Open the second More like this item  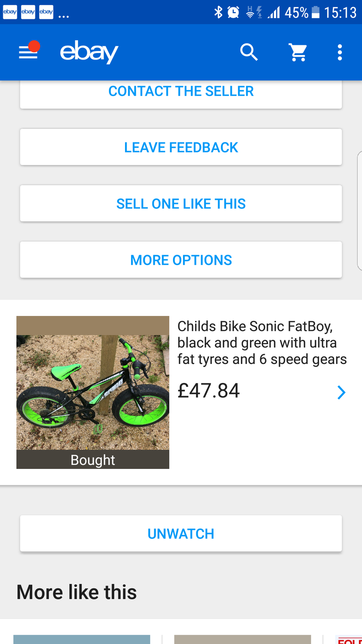pos(243,639)
